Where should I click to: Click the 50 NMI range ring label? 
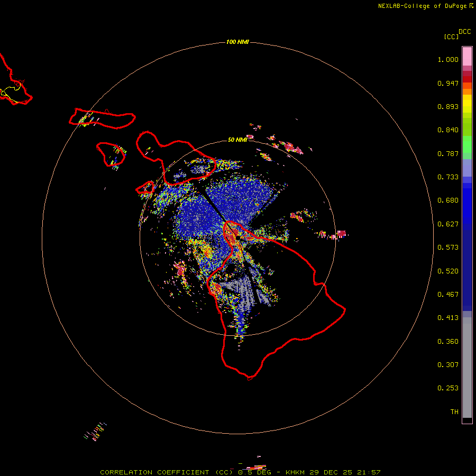click(237, 140)
